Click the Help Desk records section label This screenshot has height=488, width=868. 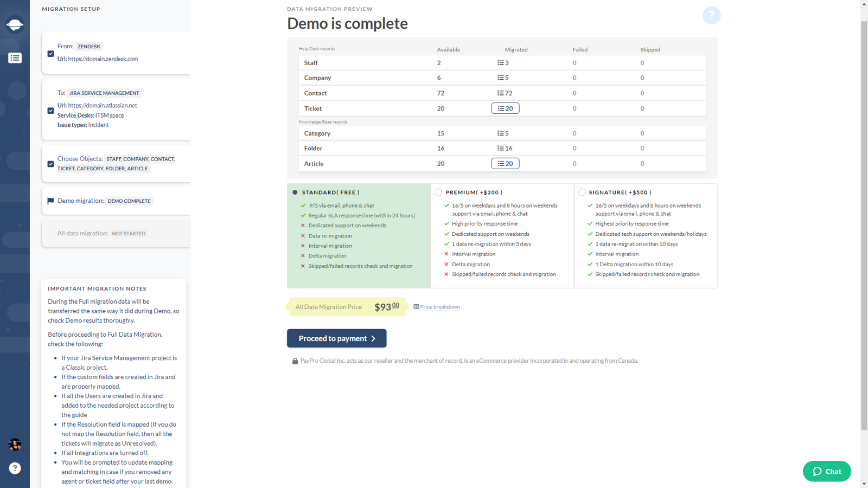(317, 49)
